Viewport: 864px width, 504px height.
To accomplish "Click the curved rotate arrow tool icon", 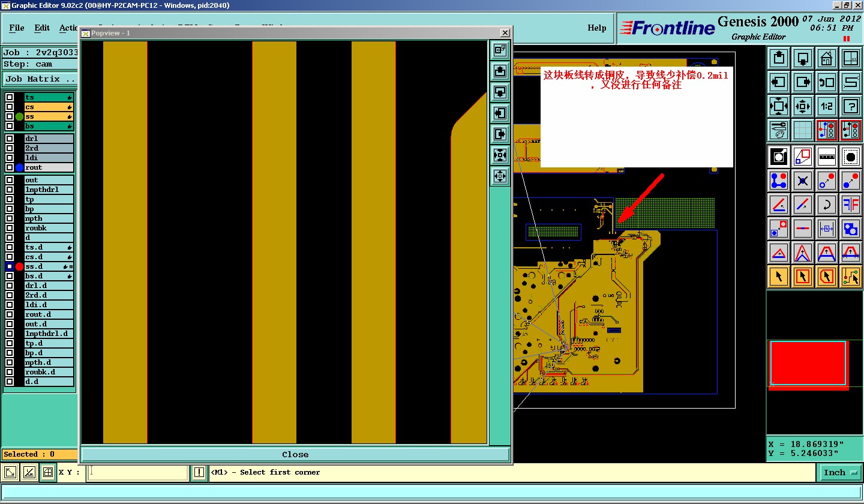I will click(x=827, y=205).
